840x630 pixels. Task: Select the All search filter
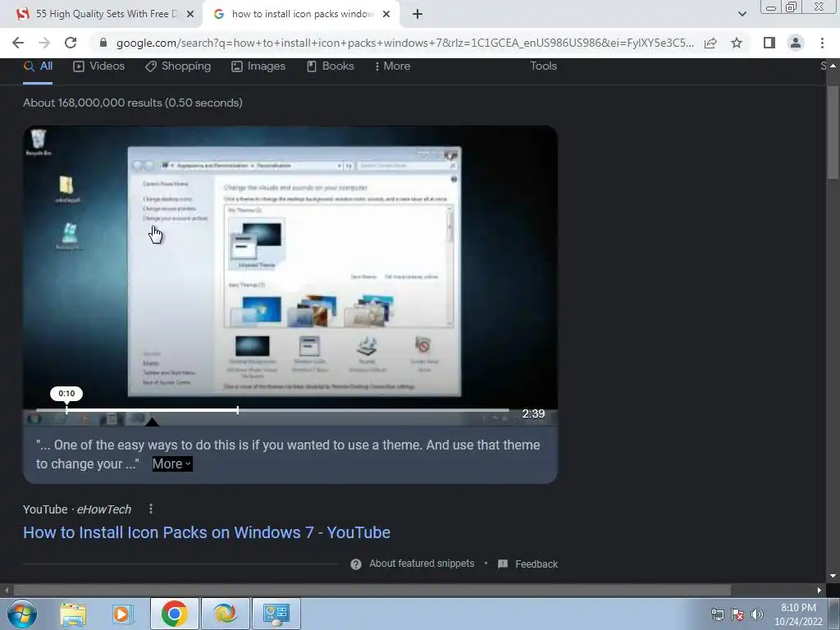click(x=38, y=66)
